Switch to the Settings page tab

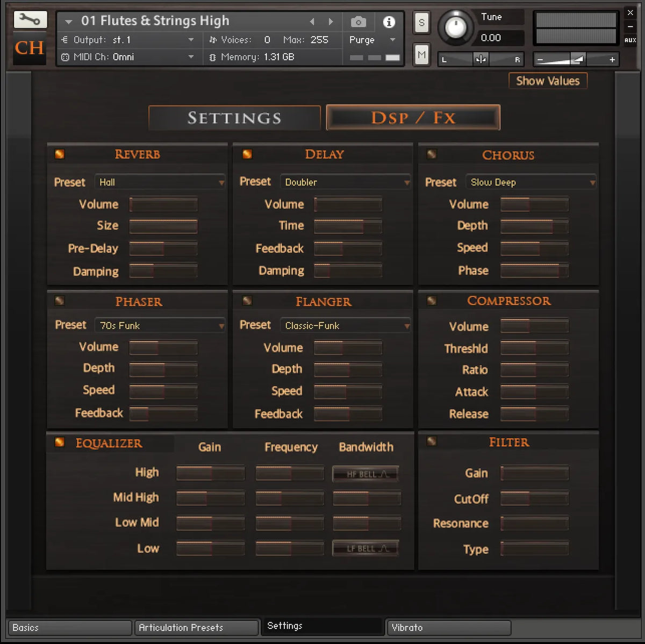pos(234,118)
